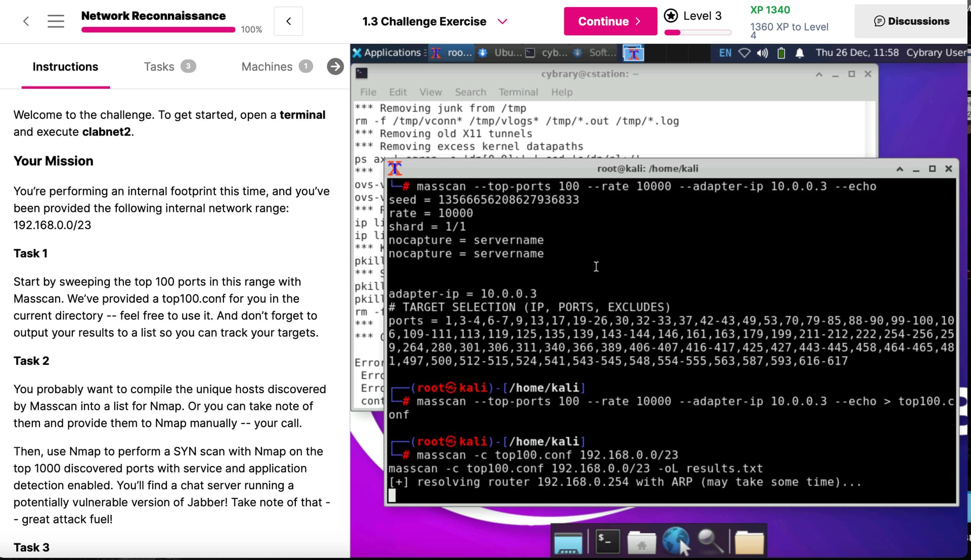Click the back arrow in header

[x=26, y=21]
